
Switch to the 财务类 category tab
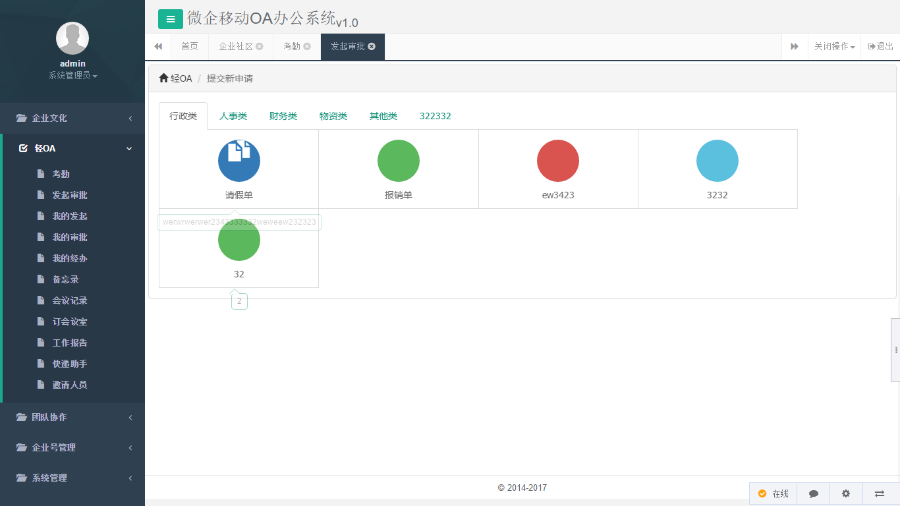(x=283, y=116)
